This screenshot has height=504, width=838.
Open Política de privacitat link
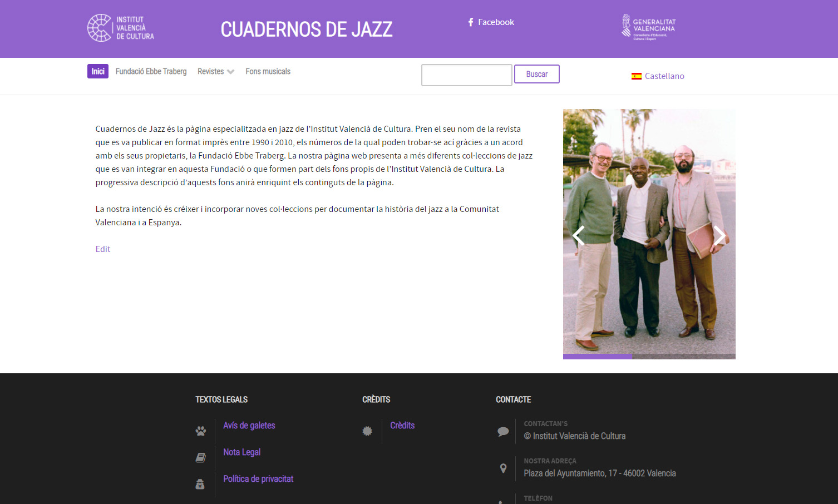[258, 479]
